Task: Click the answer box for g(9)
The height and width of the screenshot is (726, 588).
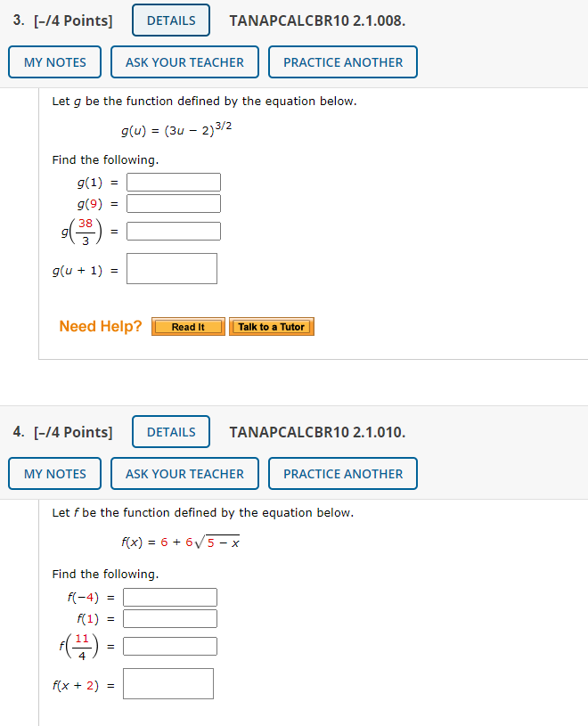Action: click(173, 203)
